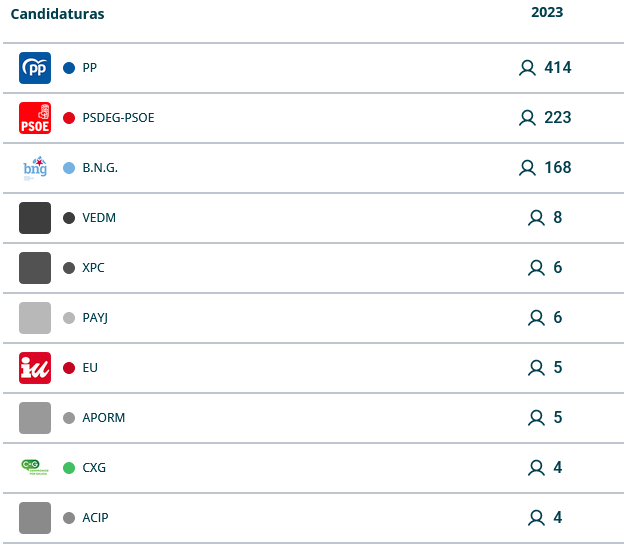Click the PP party logo icon
Image resolution: width=624 pixels, height=550 pixels.
point(35,68)
